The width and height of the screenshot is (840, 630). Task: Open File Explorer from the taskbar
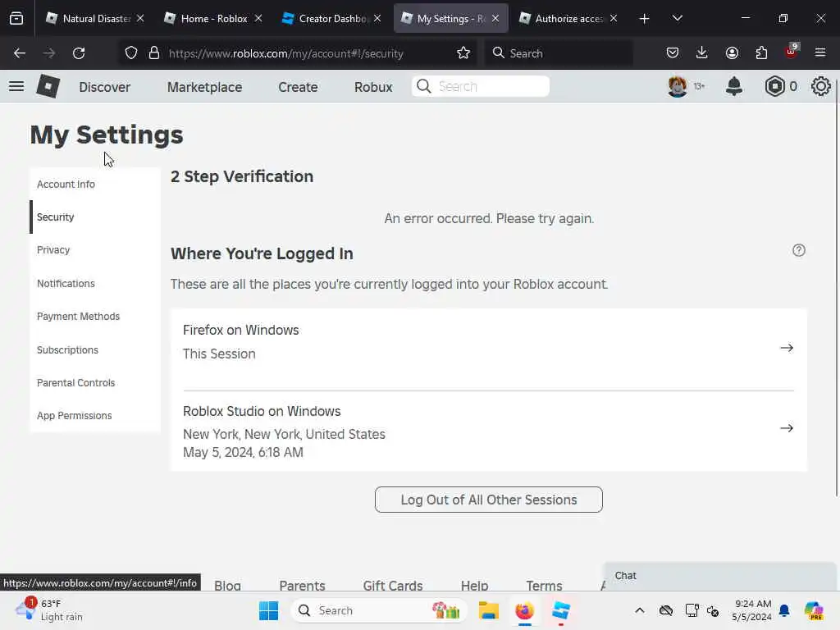(489, 610)
